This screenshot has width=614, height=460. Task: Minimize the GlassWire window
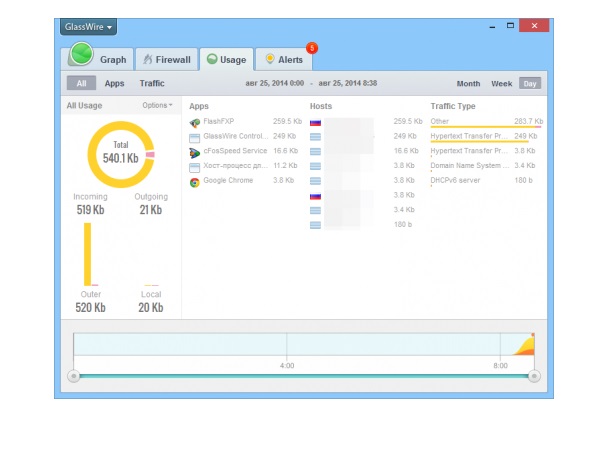(492, 26)
